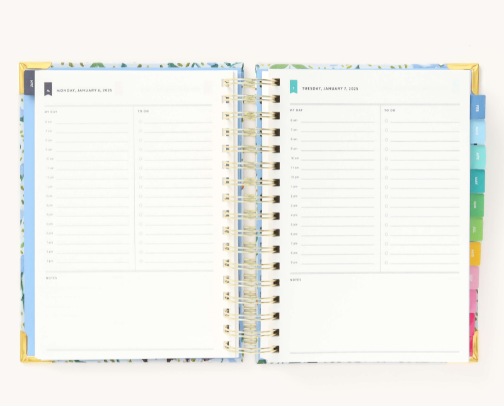Viewport: 504px width, 406px height.
Task: Click the NOTES label on Tuesday page
Action: pos(296,280)
